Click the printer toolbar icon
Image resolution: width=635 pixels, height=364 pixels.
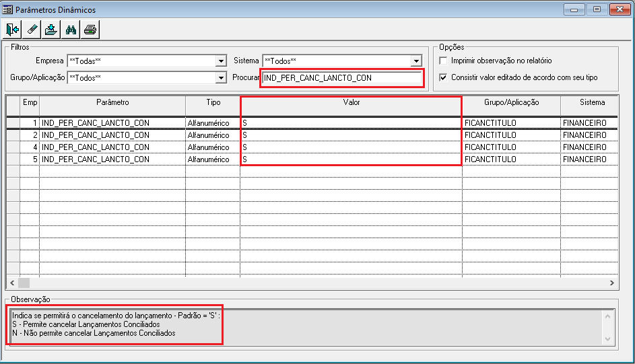(x=90, y=30)
